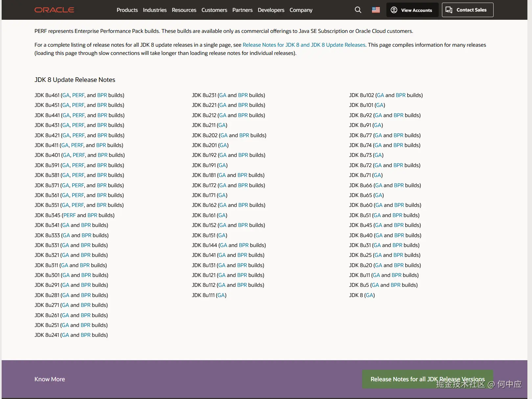Screen dimensions: 532x399
Task: Open the GA link for JDK 8u361
Action: coord(65,195)
